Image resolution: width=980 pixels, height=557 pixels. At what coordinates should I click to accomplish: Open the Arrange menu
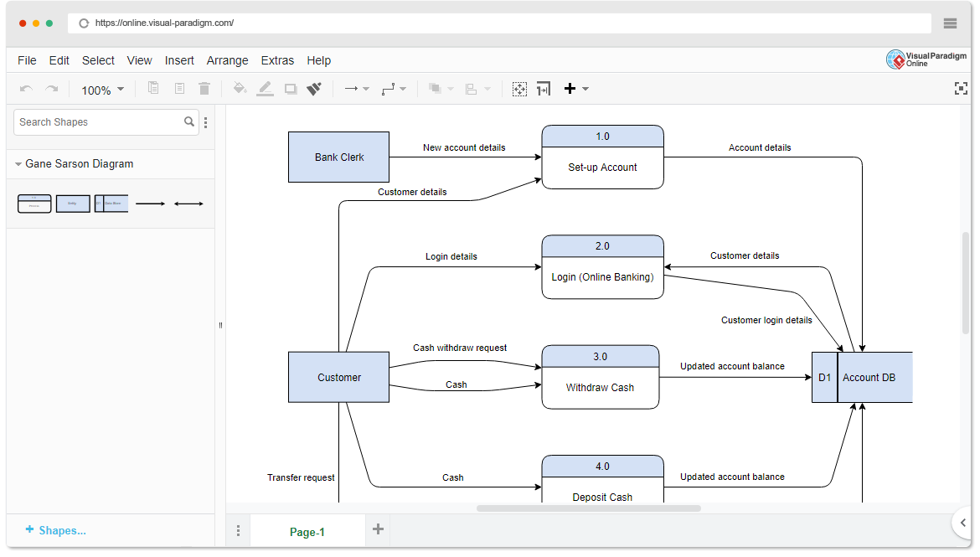227,59
